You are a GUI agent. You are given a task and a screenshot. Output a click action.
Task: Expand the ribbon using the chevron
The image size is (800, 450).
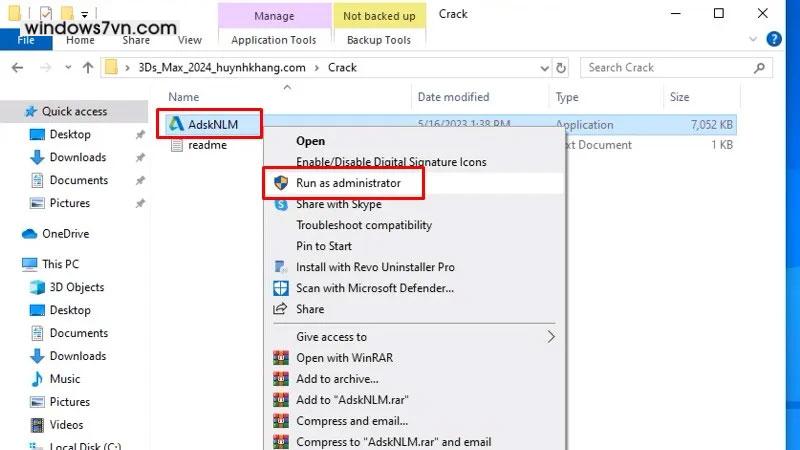[752, 40]
